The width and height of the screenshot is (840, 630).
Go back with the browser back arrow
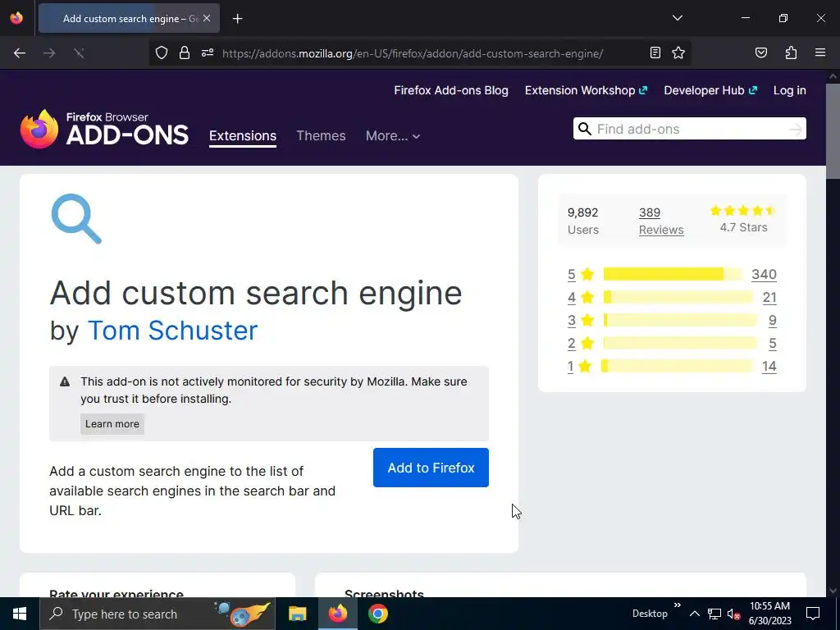(x=20, y=52)
